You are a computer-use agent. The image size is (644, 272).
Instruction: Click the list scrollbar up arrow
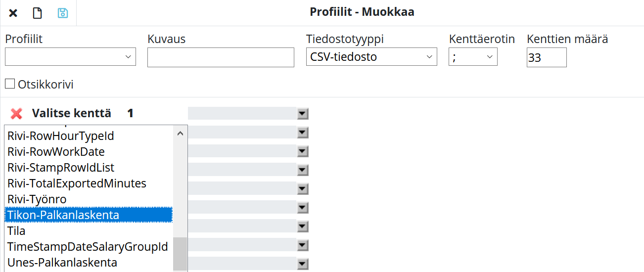(x=180, y=134)
